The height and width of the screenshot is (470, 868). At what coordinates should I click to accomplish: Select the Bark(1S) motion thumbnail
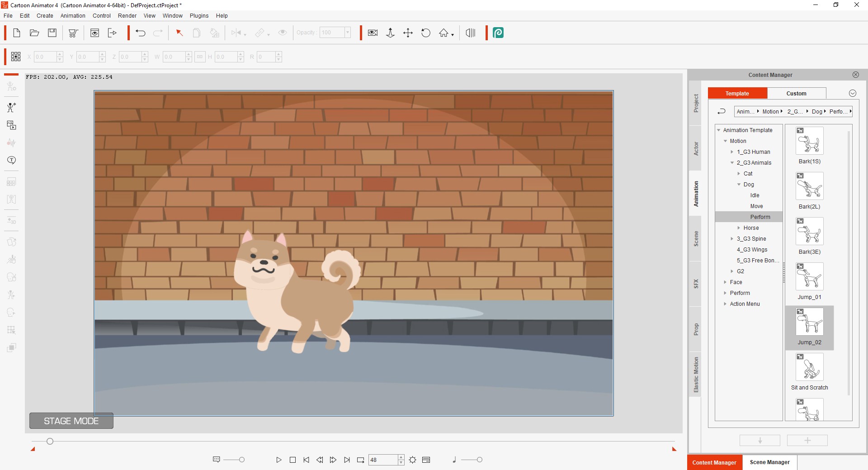click(x=809, y=141)
